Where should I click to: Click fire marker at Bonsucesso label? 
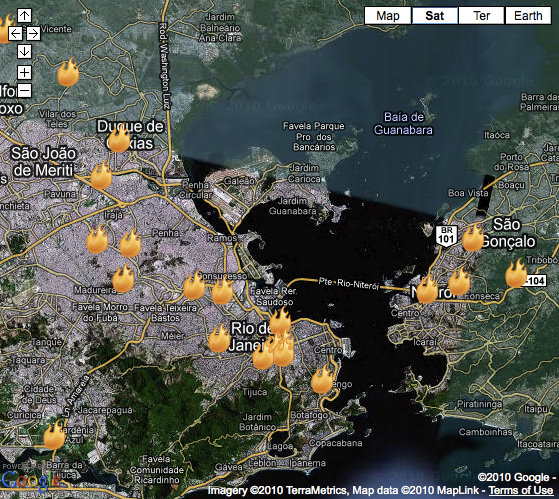click(x=194, y=286)
